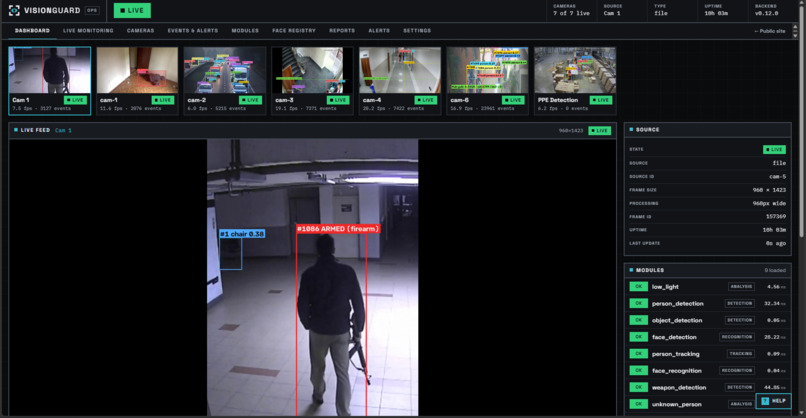Open the Settings tab
The image size is (806, 418).
coord(417,31)
